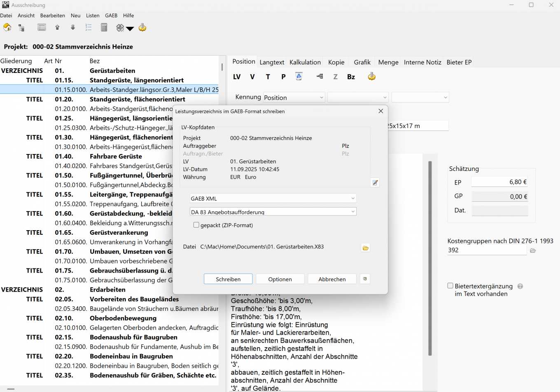Click the calculator icon in the toolbar

(104, 28)
